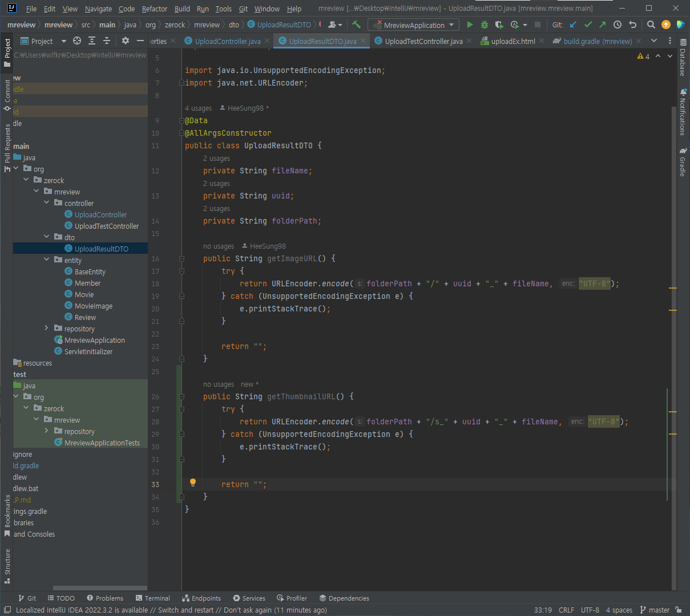Image resolution: width=690 pixels, height=616 pixels.
Task: Toggle the Bookmarks tool window
Action: (x=7, y=516)
